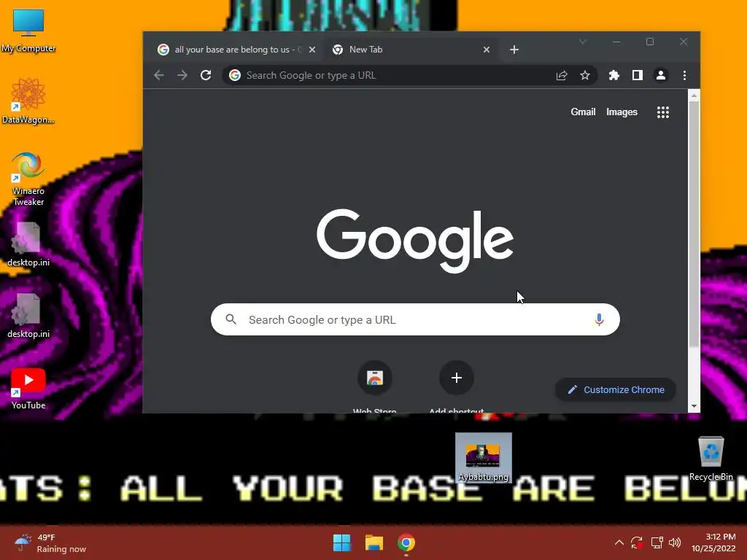Select the DataWagon desktop shortcut
747x560 pixels.
coord(28,101)
